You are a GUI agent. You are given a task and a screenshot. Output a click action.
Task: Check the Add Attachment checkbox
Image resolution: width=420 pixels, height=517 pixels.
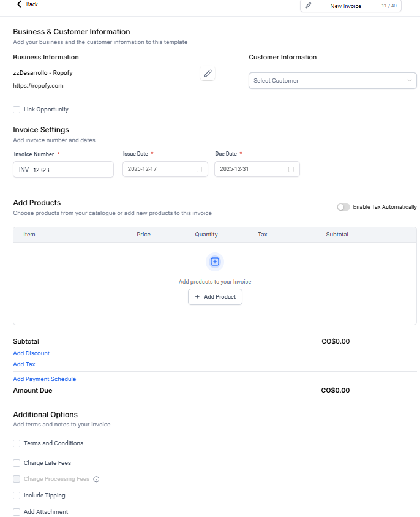tap(17, 512)
